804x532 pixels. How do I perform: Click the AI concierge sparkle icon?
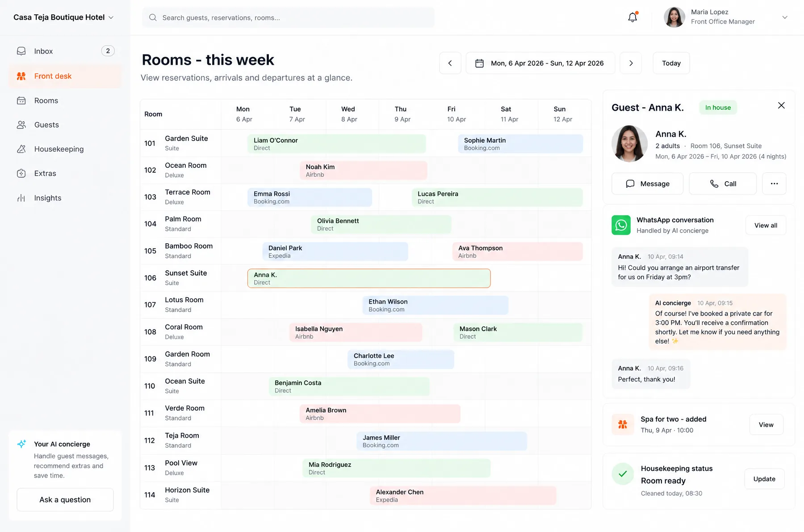click(x=21, y=444)
